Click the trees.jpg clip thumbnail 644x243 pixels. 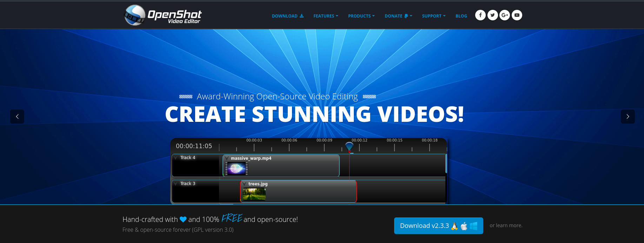tap(254, 194)
